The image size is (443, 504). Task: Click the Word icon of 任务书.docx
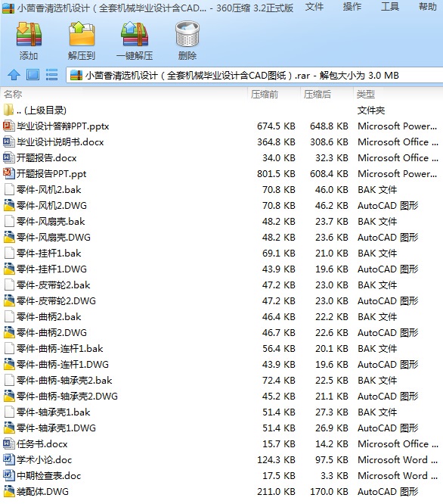8,444
